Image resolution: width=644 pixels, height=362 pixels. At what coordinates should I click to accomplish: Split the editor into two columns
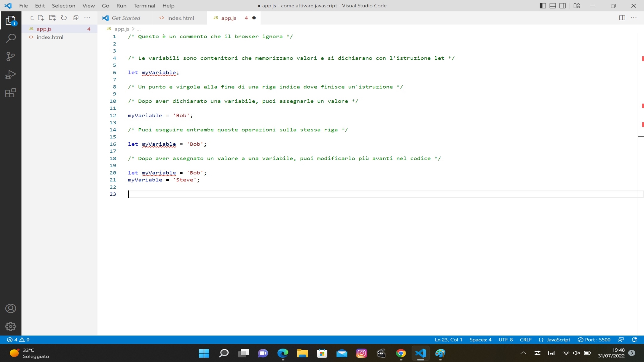[623, 18]
